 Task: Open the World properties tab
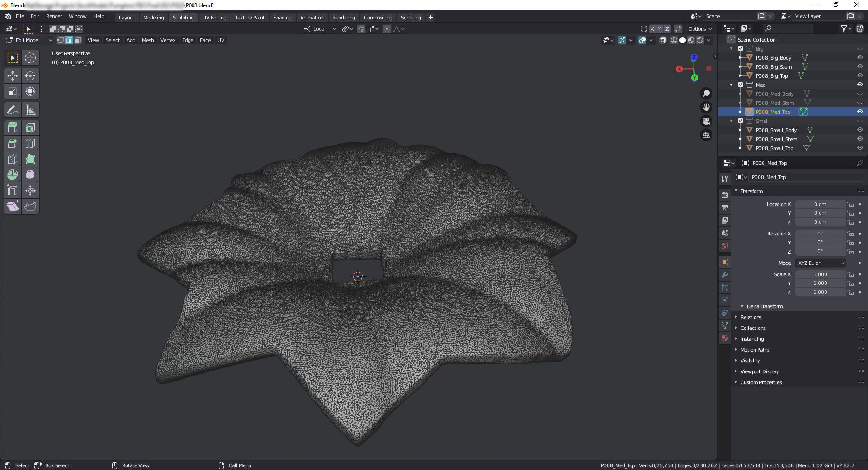[725, 246]
